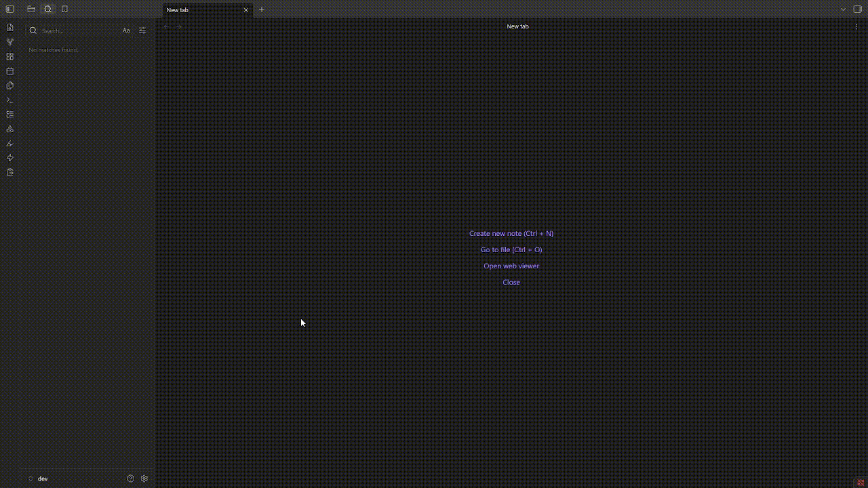The image size is (868, 488).
Task: Toggle match case Aa in search
Action: 126,30
